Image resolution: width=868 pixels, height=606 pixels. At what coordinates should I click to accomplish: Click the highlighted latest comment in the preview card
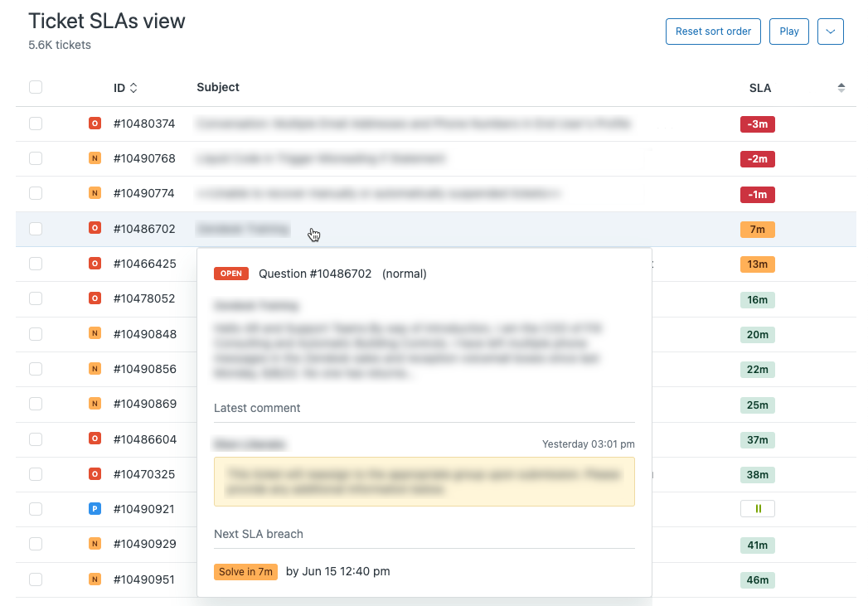(x=424, y=481)
